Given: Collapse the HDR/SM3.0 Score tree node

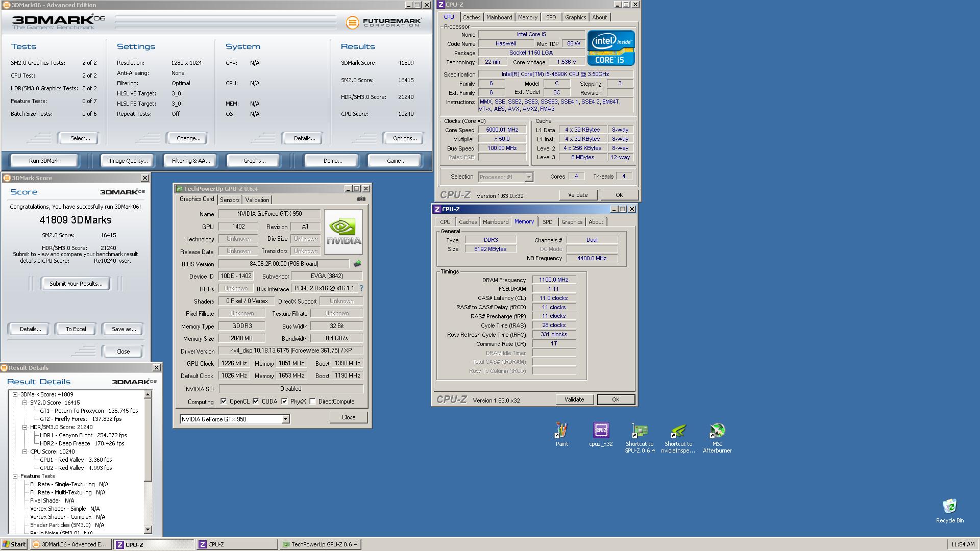Looking at the screenshot, I should pyautogui.click(x=24, y=427).
